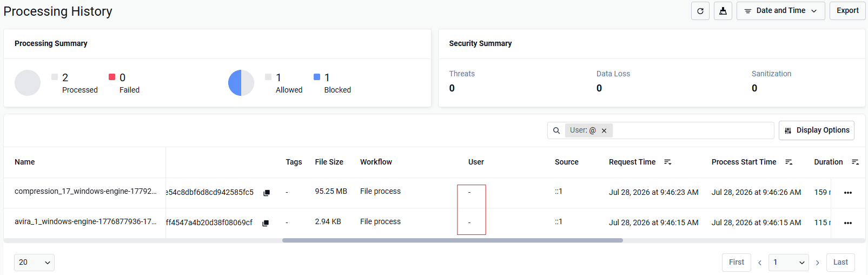This screenshot has width=868, height=275.
Task: Copy hash of compression_17 file
Action: click(267, 193)
